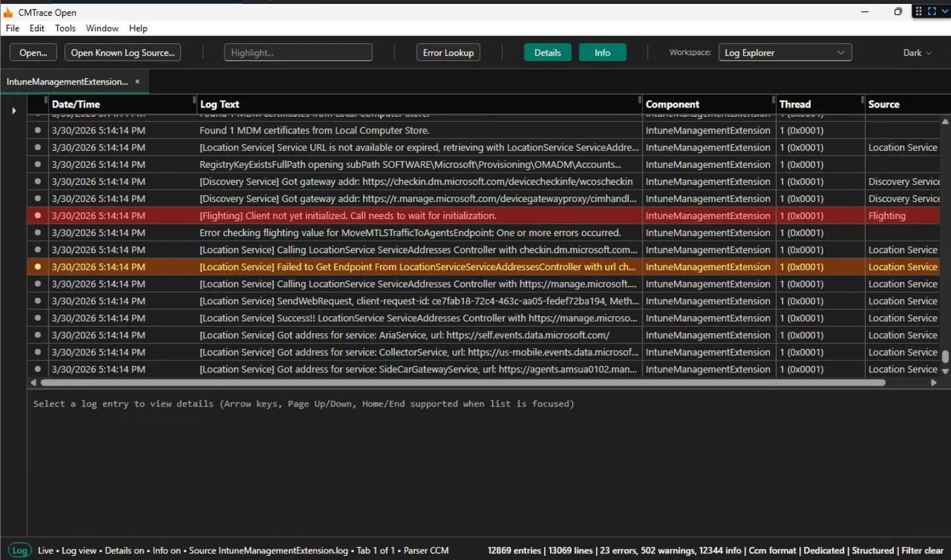
Task: Toggle the Info button in the toolbar
Action: pos(602,52)
